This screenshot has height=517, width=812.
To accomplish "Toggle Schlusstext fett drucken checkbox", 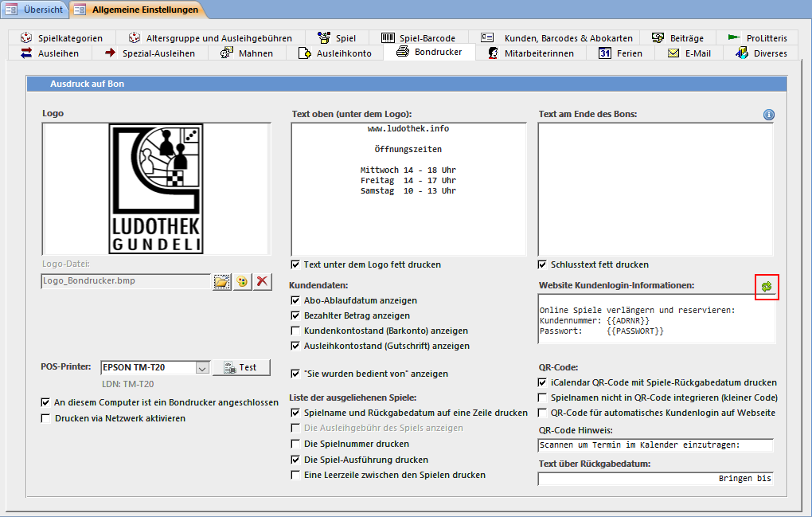I will [x=542, y=264].
